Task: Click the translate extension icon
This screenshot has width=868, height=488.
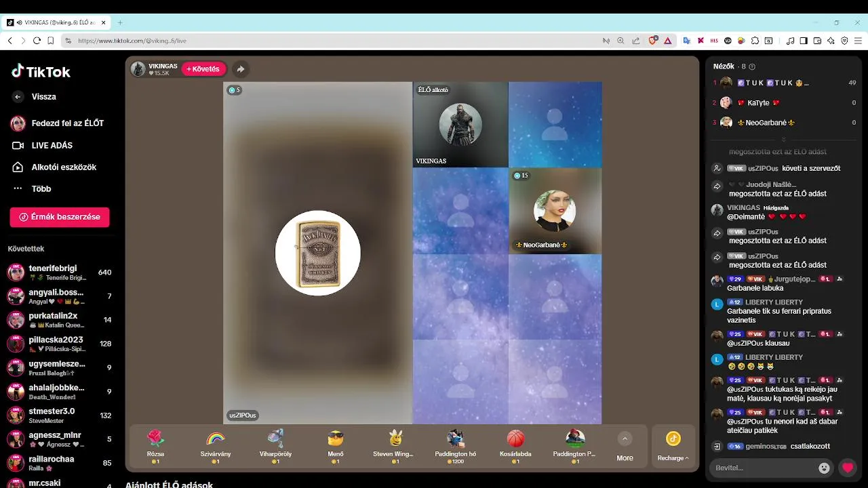Action: 686,41
